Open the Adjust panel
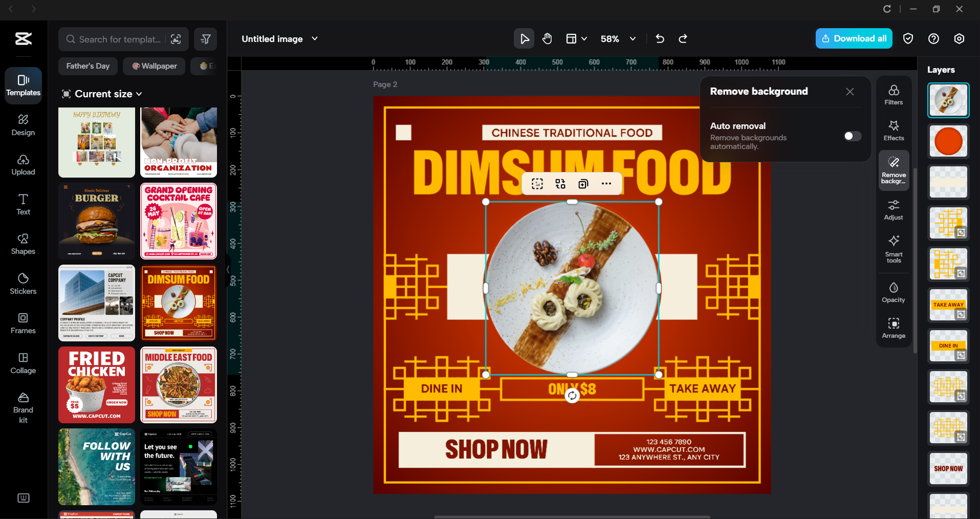Viewport: 980px width, 519px height. pyautogui.click(x=894, y=209)
